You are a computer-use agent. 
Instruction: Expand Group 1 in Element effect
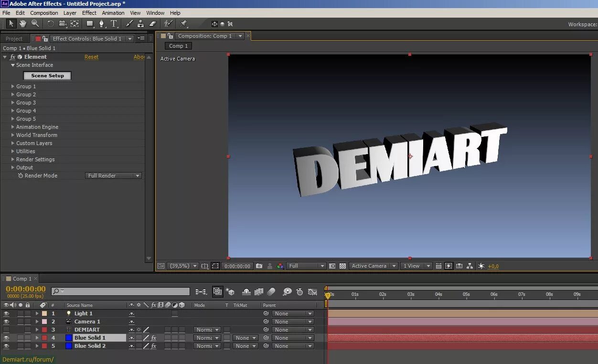(x=13, y=86)
